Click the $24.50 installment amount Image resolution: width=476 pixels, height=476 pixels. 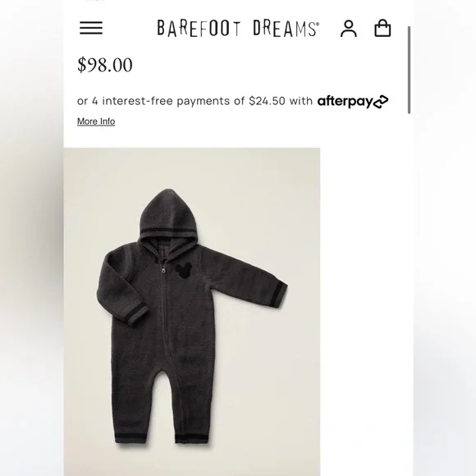pos(268,101)
